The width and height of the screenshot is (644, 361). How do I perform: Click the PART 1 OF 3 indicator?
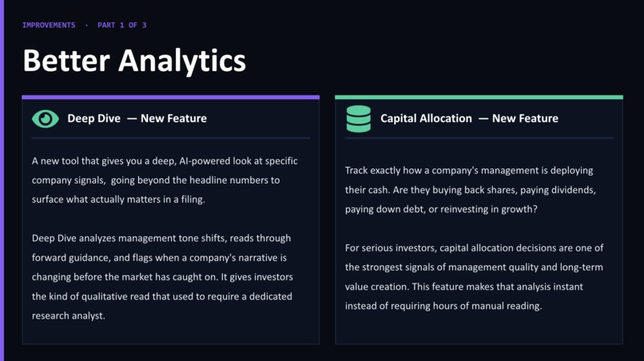pos(122,25)
